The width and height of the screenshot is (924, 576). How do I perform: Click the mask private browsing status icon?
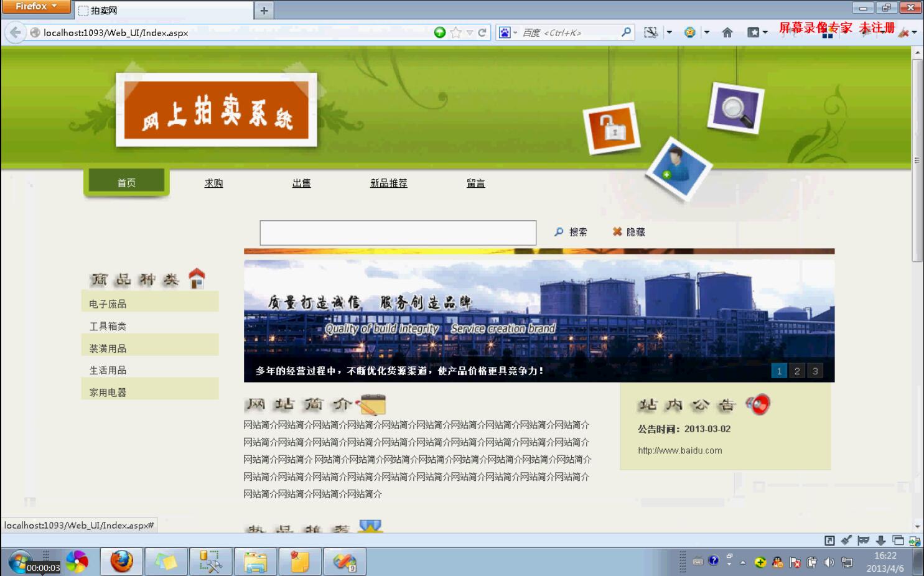863,540
